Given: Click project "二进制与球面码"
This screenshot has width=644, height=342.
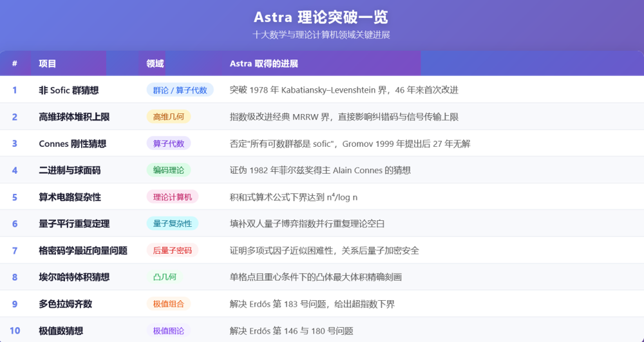Looking at the screenshot, I should click(70, 170).
